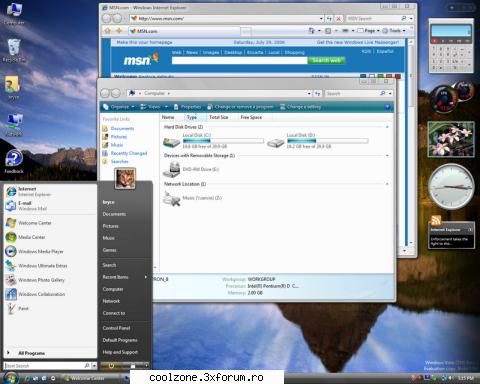Click the green Search web button on MSN

pyautogui.click(x=327, y=60)
